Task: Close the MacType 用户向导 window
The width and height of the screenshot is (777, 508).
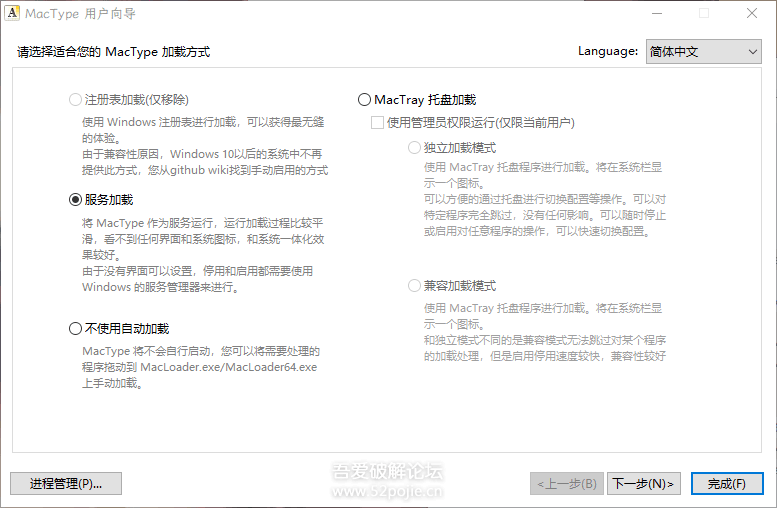Action: click(x=751, y=13)
